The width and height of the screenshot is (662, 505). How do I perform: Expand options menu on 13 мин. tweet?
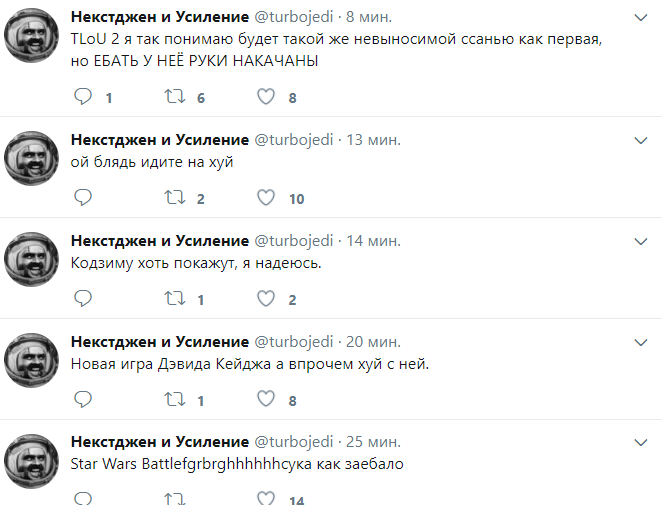click(642, 140)
